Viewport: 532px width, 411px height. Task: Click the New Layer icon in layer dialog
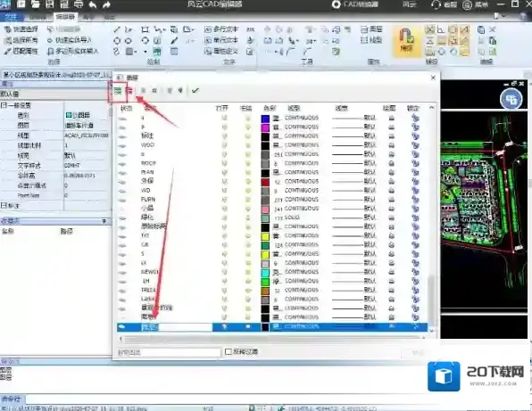pos(118,90)
